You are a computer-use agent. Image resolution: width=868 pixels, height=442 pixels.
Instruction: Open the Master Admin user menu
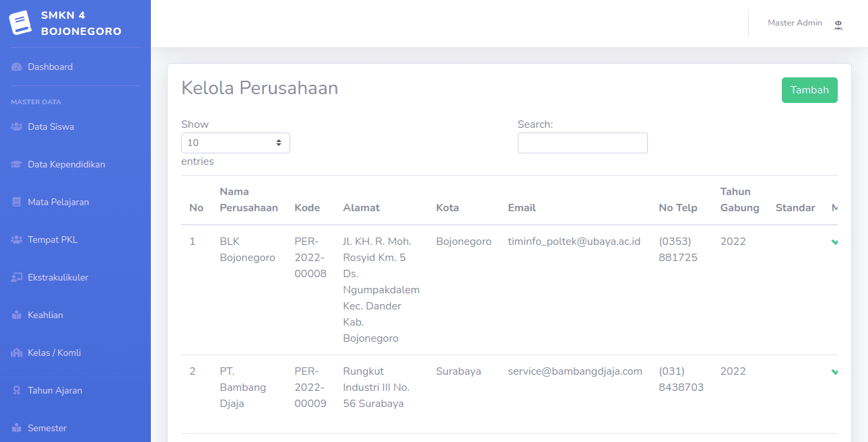795,23
